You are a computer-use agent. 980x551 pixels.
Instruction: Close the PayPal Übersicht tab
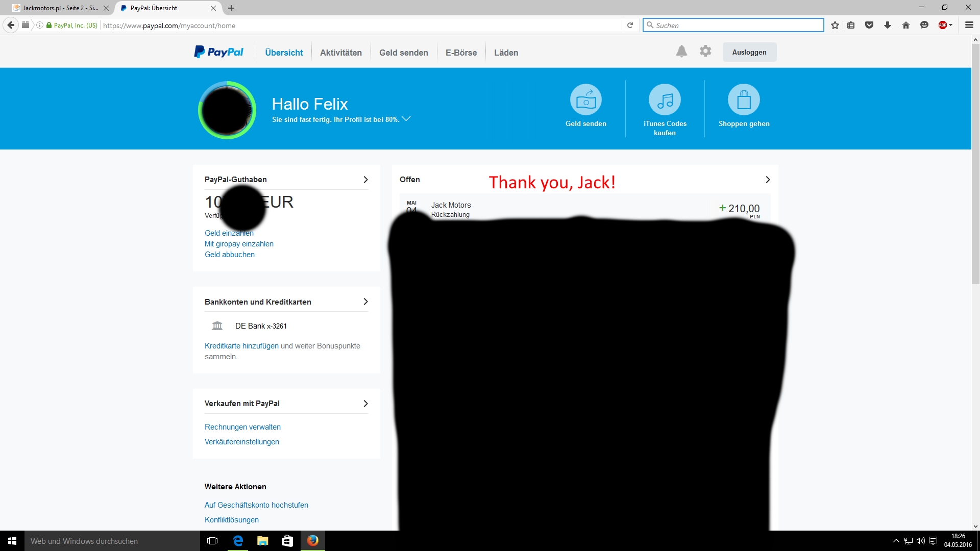pyautogui.click(x=213, y=8)
